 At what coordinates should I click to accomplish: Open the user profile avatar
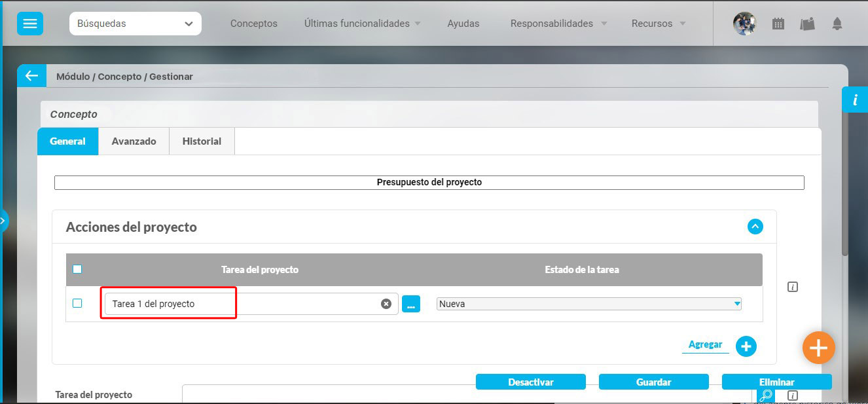pos(744,24)
